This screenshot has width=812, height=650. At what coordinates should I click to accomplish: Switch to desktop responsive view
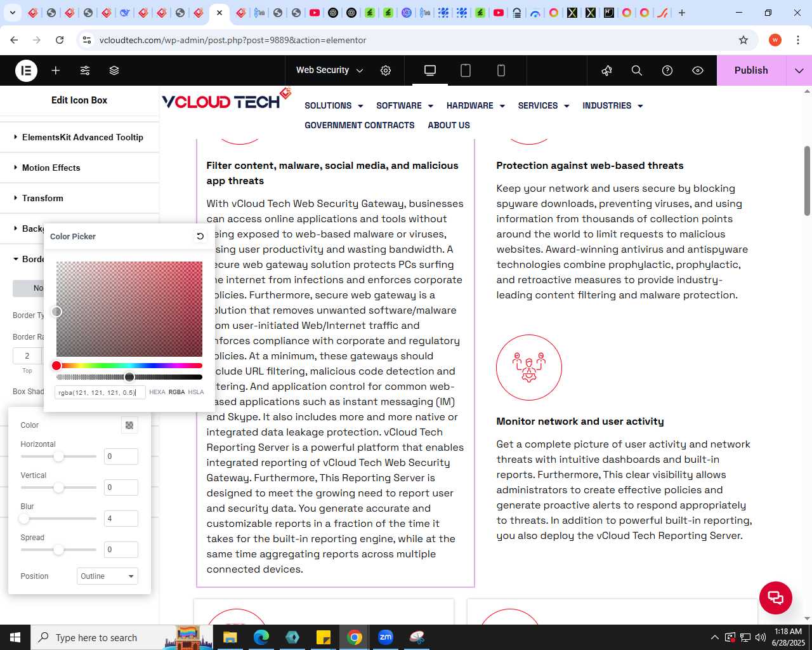coord(430,70)
